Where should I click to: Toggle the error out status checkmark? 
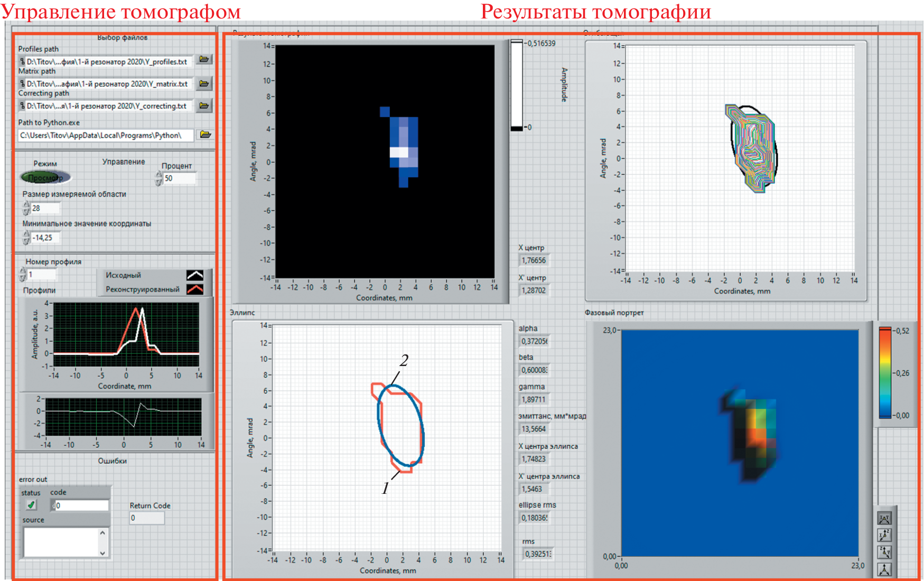[x=31, y=505]
